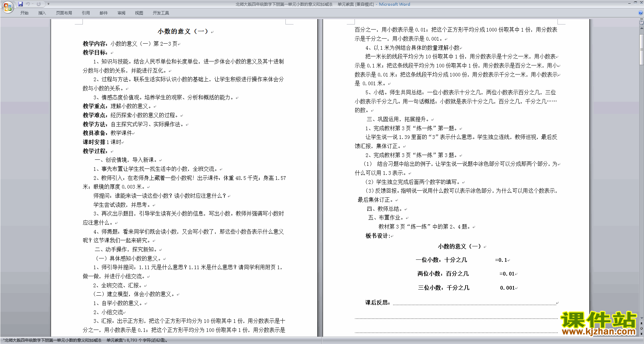Click the bold label 教学难点:
644x344 pixels.
click(x=95, y=115)
